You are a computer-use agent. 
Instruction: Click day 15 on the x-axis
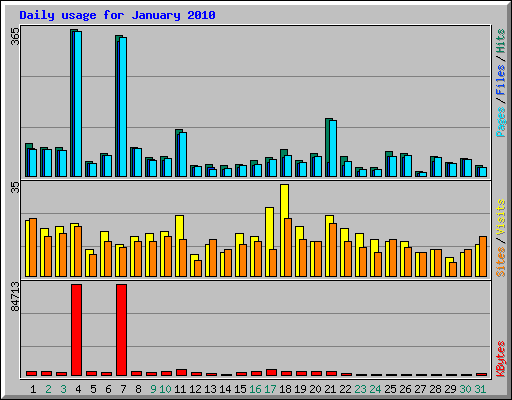[240, 389]
